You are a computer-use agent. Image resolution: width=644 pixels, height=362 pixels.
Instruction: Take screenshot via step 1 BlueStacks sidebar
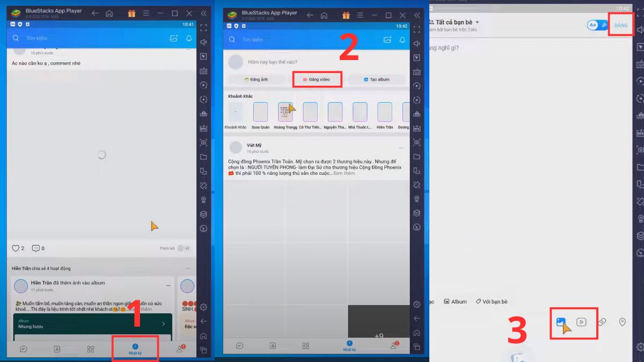point(203,142)
